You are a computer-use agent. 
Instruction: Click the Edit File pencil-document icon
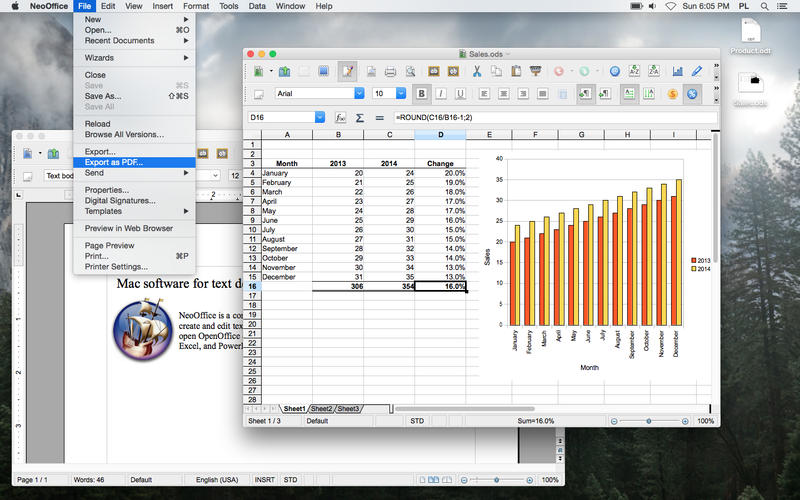click(x=347, y=72)
